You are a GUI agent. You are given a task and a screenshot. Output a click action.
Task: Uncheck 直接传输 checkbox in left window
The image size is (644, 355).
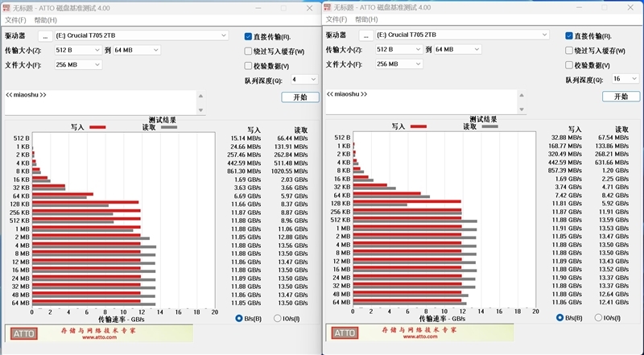248,36
